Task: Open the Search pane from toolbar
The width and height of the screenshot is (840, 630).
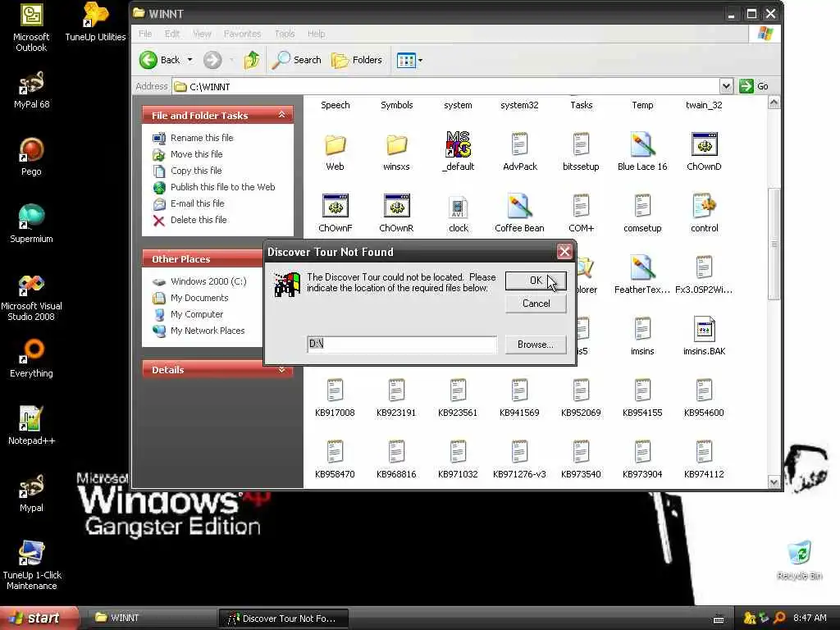Action: (296, 60)
